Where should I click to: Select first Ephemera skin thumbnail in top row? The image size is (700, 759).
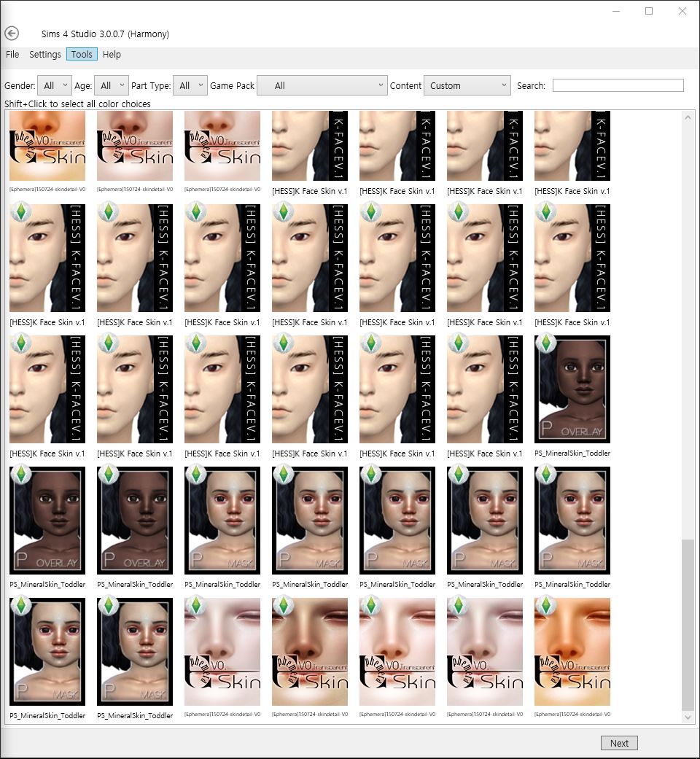coord(47,146)
